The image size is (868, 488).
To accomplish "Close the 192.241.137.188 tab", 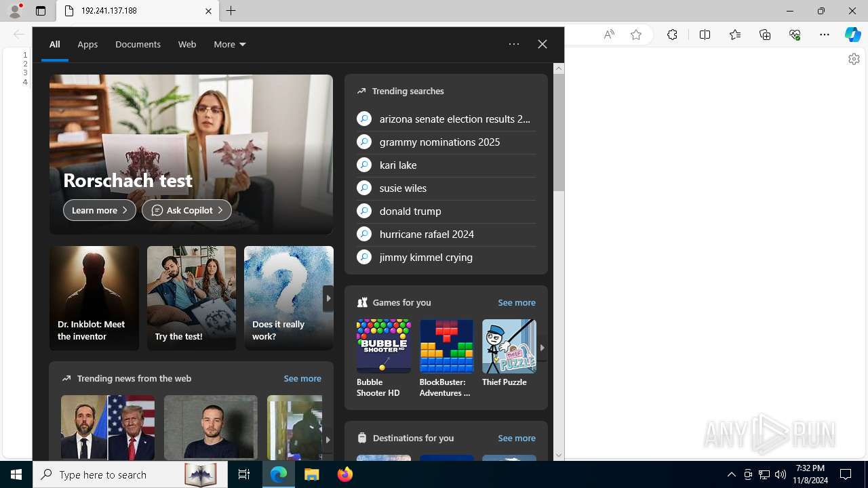I will tap(208, 11).
